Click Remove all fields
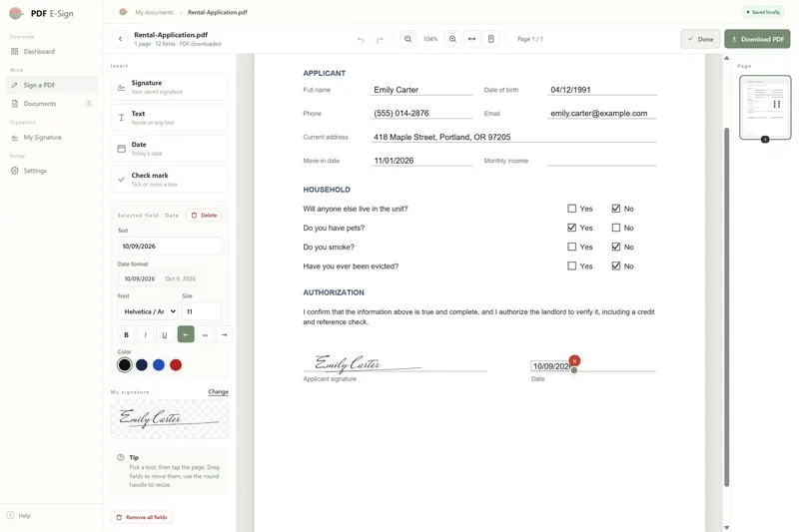 (142, 517)
